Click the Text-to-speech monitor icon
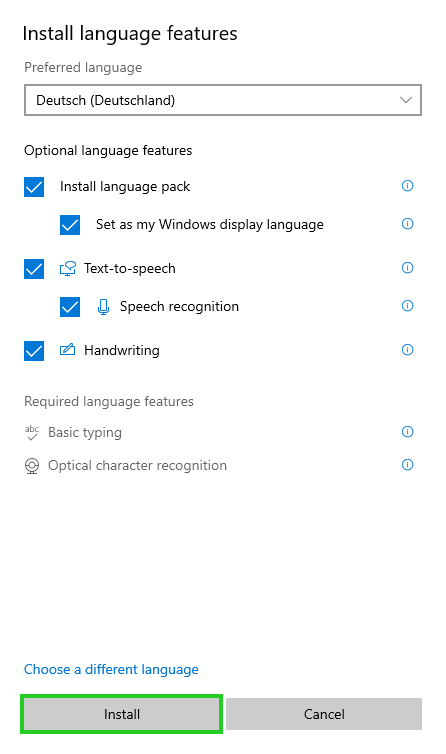 [68, 268]
